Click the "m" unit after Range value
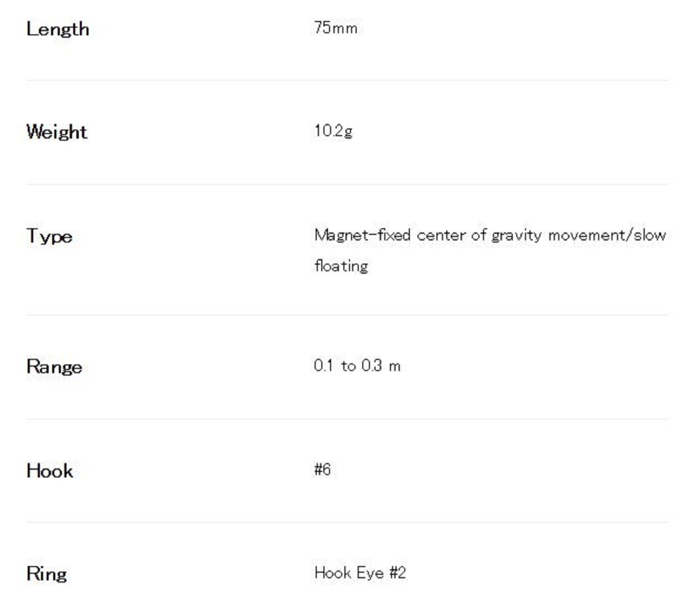The image size is (700, 607). [x=395, y=367]
